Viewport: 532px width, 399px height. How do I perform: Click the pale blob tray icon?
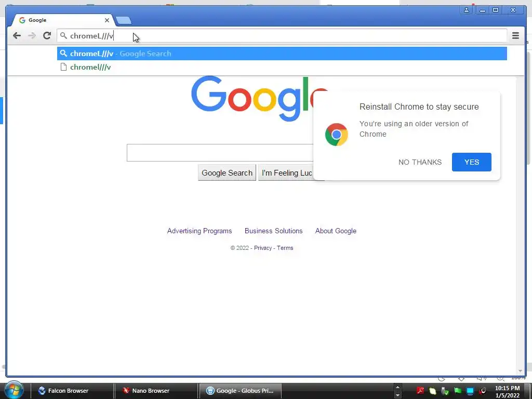433,391
